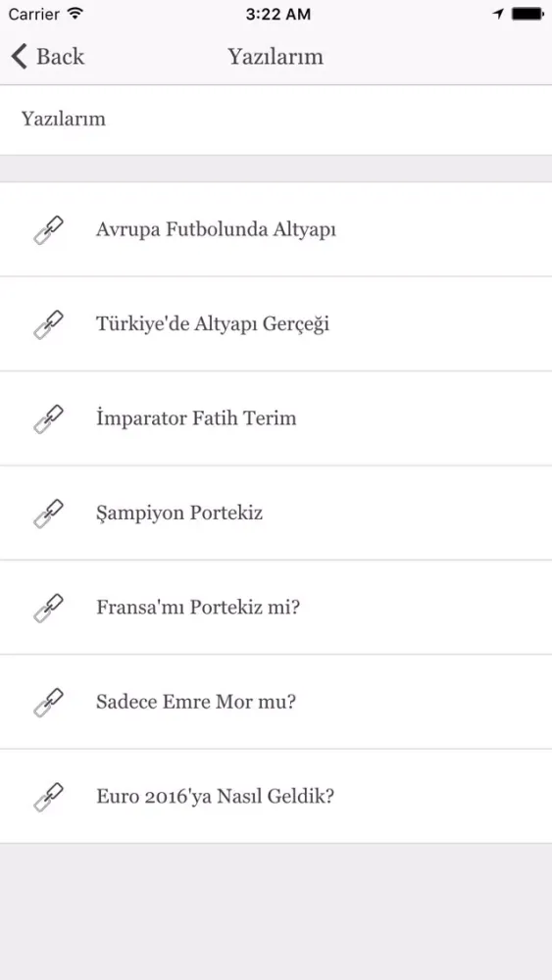Open the article Türkiye'de Altyapı Gerçeği
The image size is (552, 980).
[276, 323]
